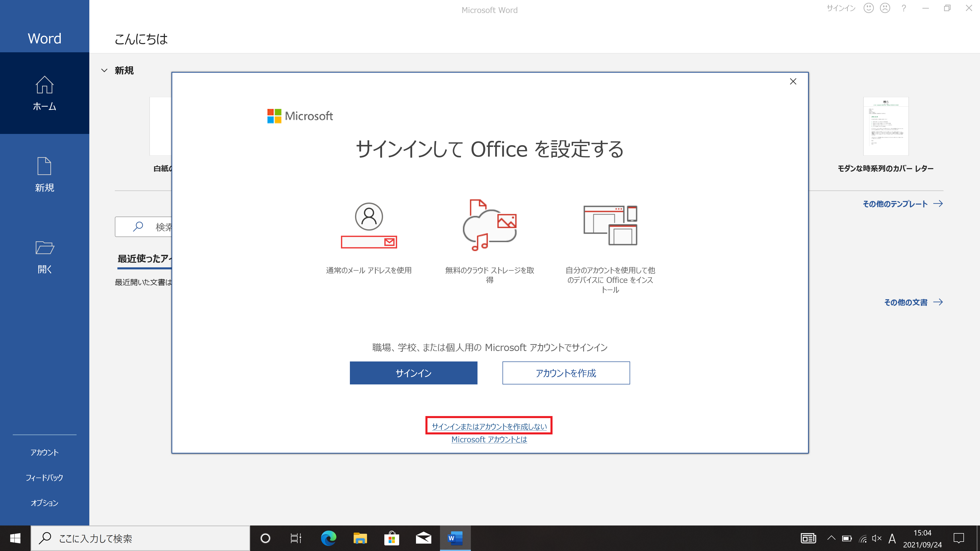Open the Microsoft アカウントとは link
This screenshot has height=551, width=980.
tap(489, 440)
